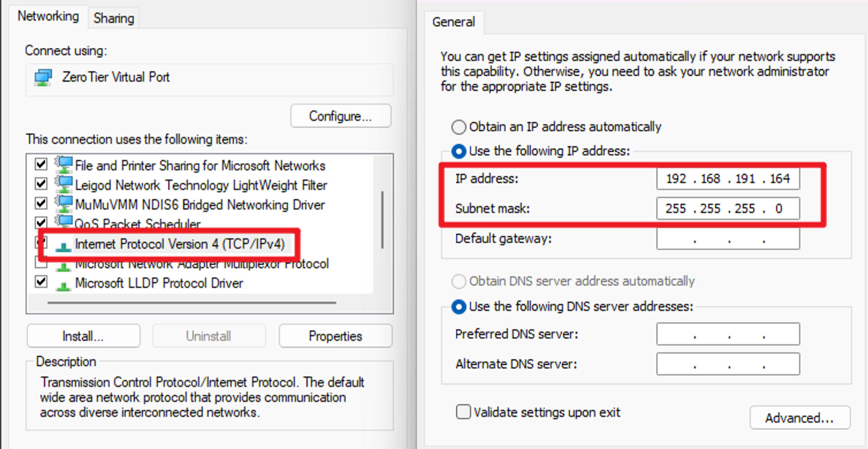Switch to the Sharing tab

114,18
